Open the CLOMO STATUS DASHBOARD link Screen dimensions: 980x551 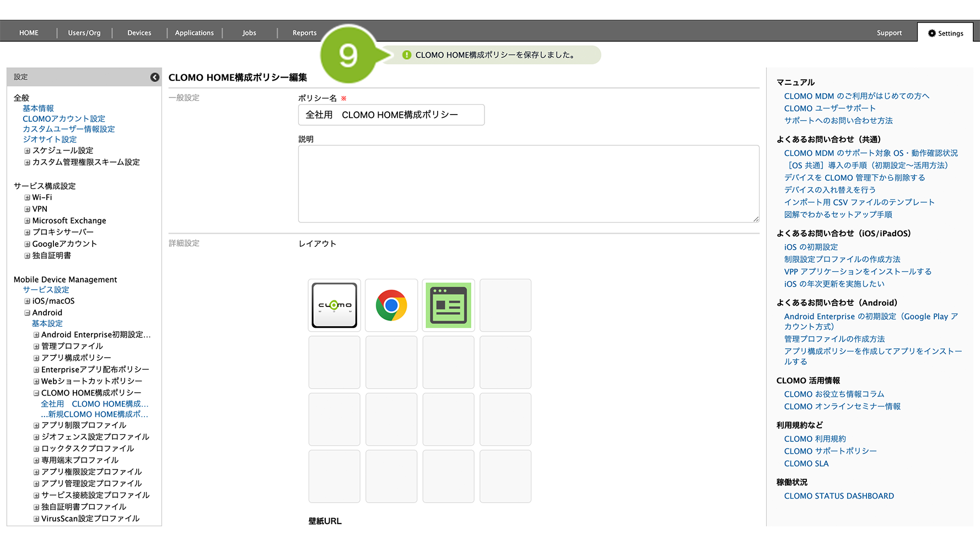pyautogui.click(x=838, y=496)
